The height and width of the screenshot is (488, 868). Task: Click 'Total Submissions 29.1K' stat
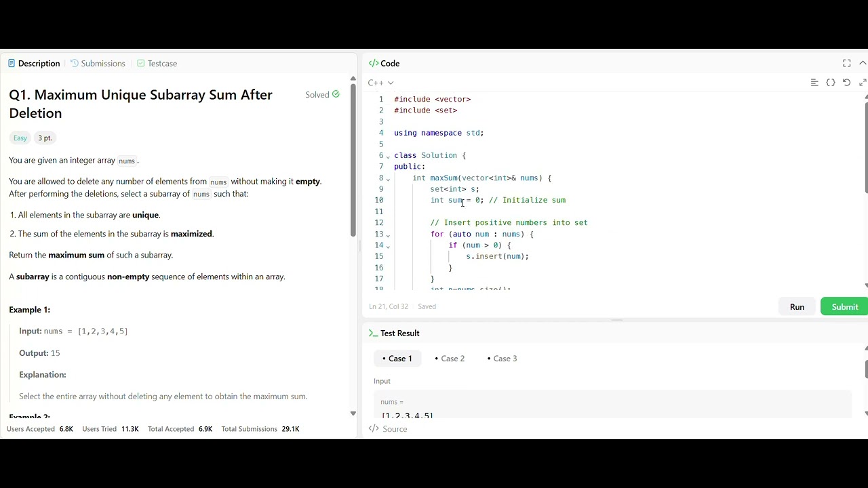[260, 429]
